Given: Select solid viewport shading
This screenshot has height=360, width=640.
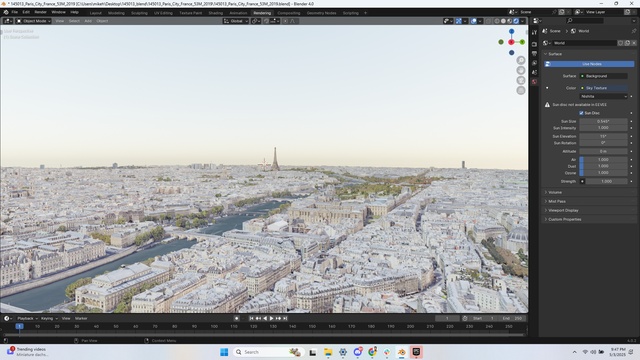Looking at the screenshot, I should click(x=503, y=21).
